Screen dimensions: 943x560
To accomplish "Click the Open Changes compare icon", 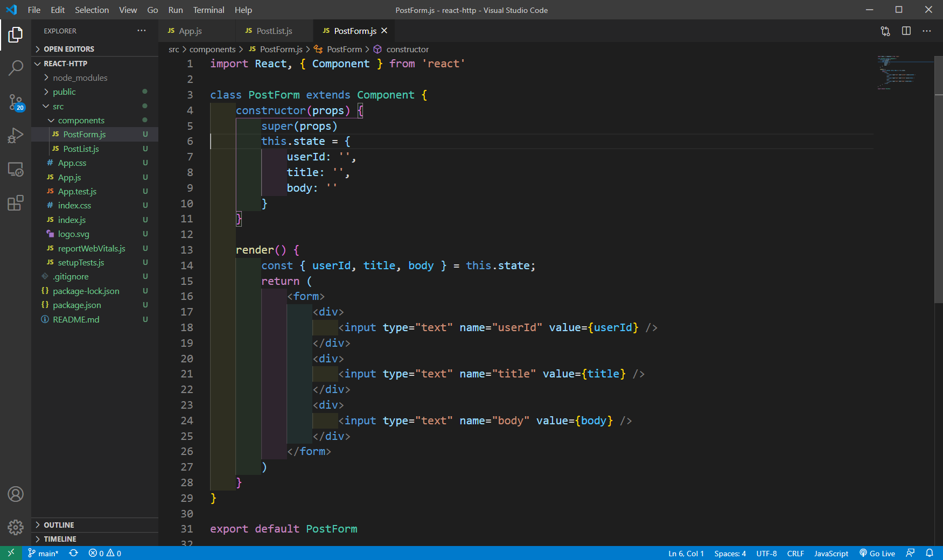I will tap(885, 31).
